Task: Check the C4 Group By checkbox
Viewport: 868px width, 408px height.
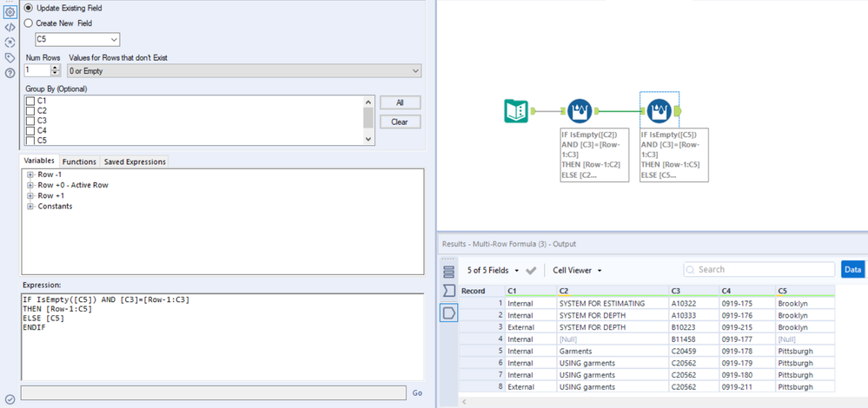Action: [x=30, y=130]
